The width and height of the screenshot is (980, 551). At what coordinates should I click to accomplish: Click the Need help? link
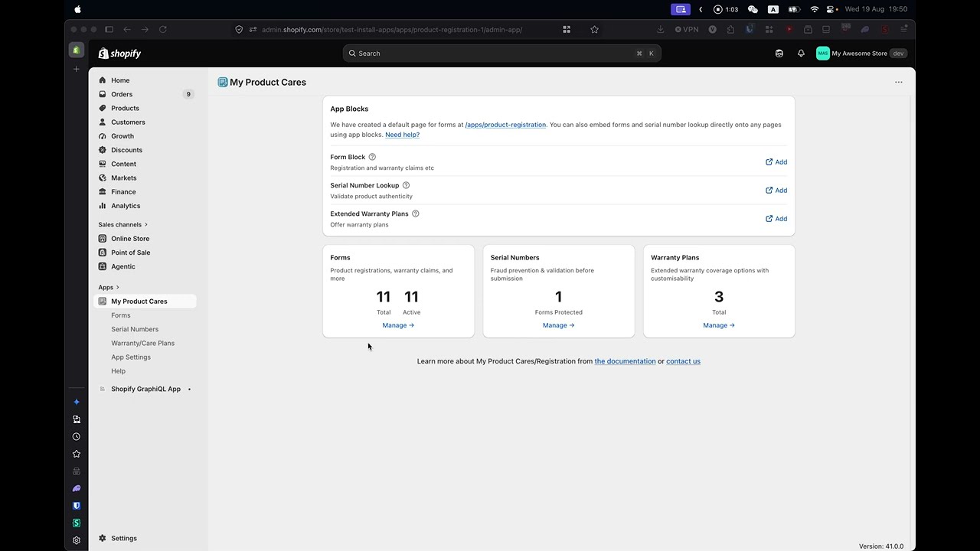pyautogui.click(x=402, y=135)
